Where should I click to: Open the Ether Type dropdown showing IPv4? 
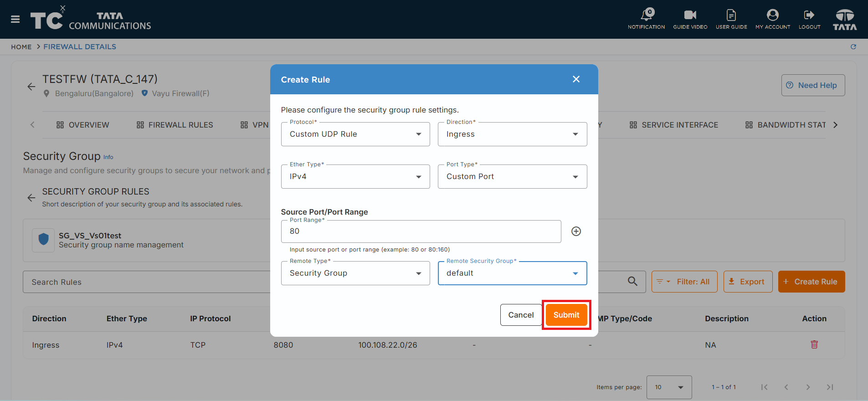pyautogui.click(x=355, y=176)
